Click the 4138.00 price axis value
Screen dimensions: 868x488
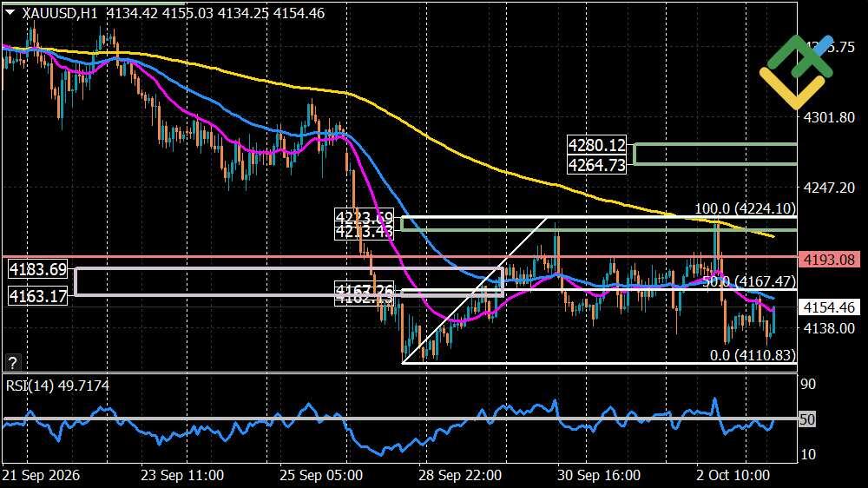829,328
